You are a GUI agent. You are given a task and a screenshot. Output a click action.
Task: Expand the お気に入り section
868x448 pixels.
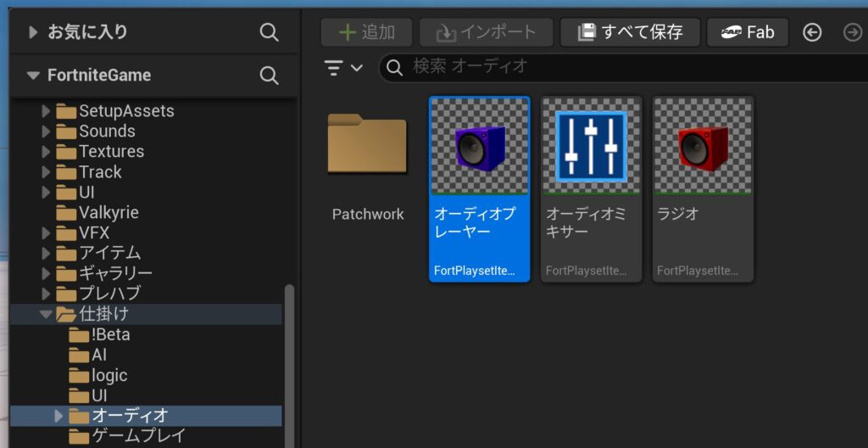coord(34,32)
